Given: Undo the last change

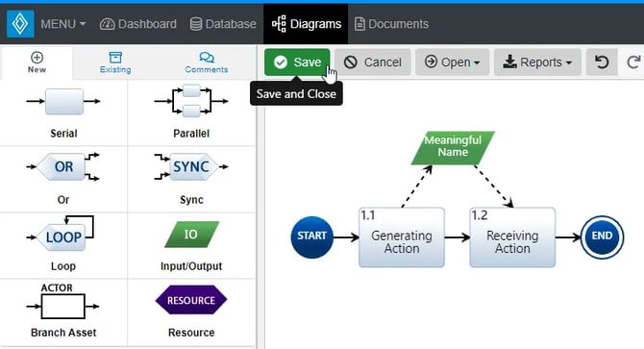Looking at the screenshot, I should (x=602, y=62).
